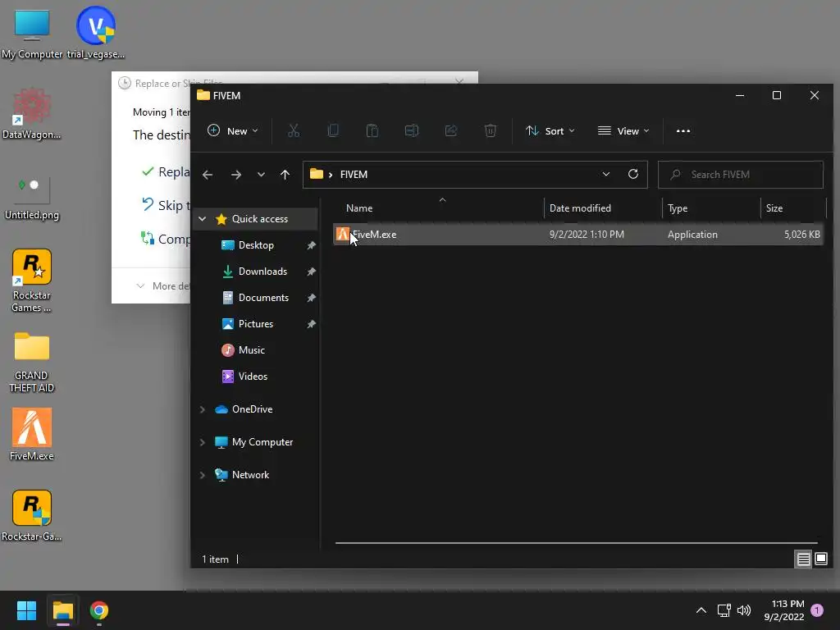Viewport: 840px width, 630px height.
Task: Select GRAND THEFT AID desktop folder
Action: click(32, 362)
